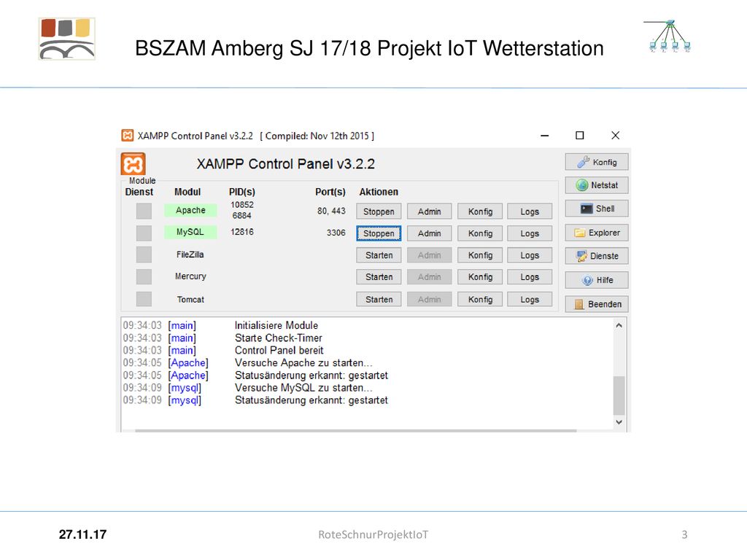Viewport: 747px width, 560px height.
Task: Click the Mercury module name
Action: (x=190, y=276)
